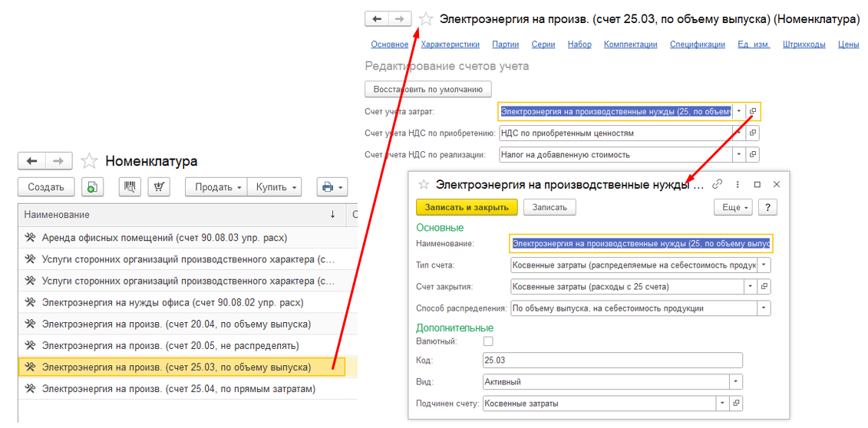The height and width of the screenshot is (428, 868).
Task: Open the Серии link tab
Action: coord(543,44)
